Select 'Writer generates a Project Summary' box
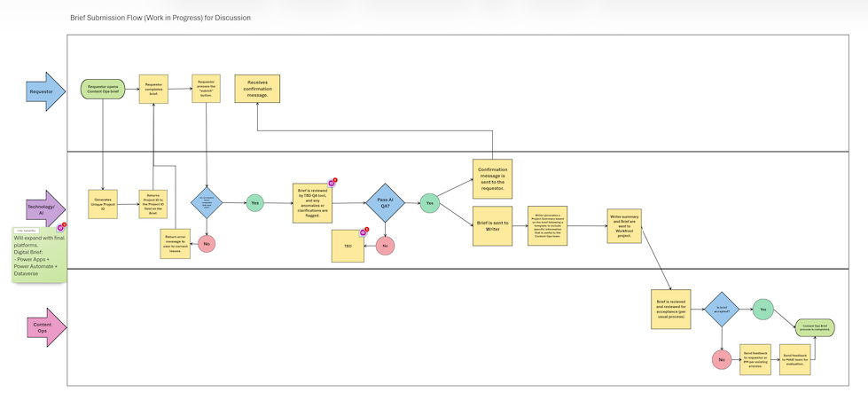Screen dimensions: 868x416 (x=547, y=225)
